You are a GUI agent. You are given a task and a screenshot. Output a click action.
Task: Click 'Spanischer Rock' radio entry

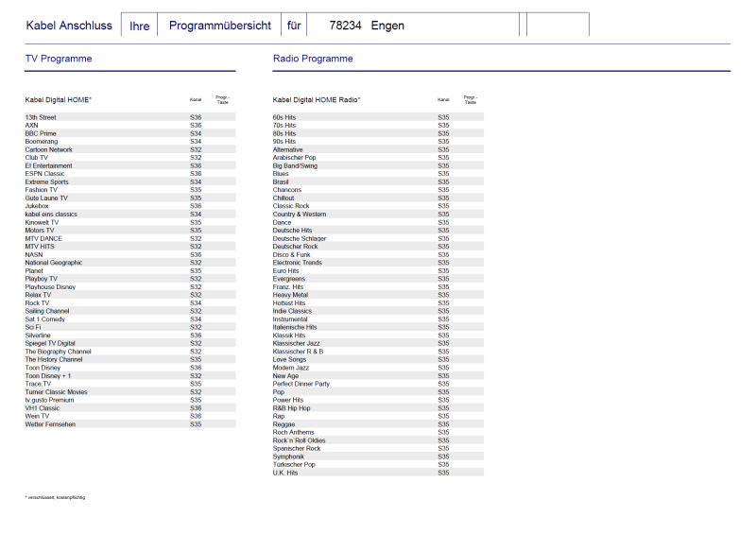378,449
